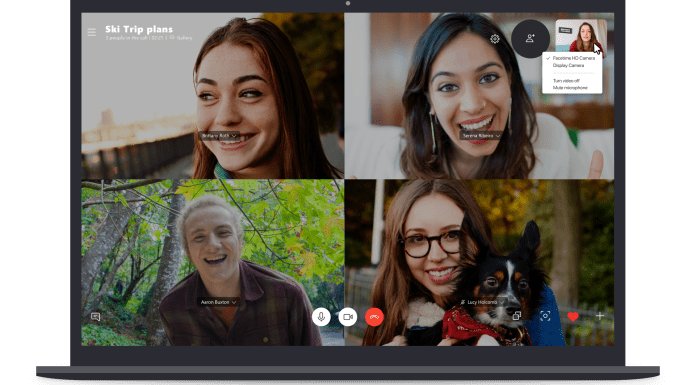Open more options with the plus icon
The image size is (696, 385).
point(600,316)
